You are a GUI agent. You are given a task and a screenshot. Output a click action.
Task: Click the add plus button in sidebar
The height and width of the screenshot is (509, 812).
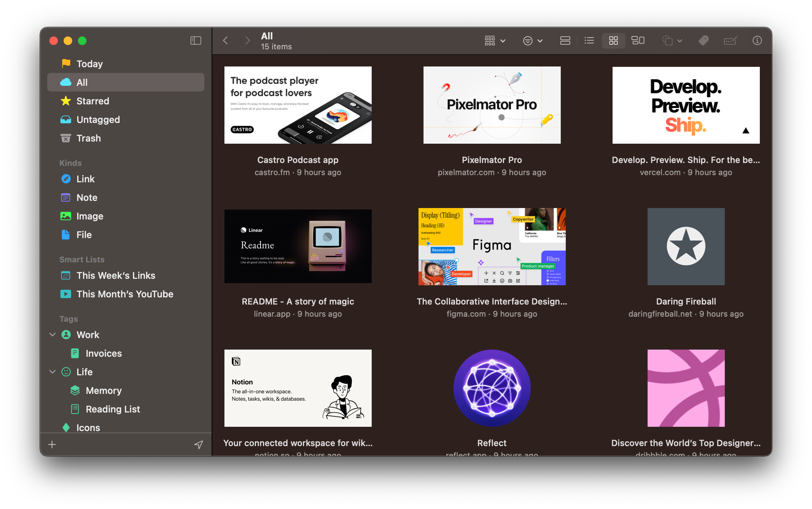[x=52, y=444]
